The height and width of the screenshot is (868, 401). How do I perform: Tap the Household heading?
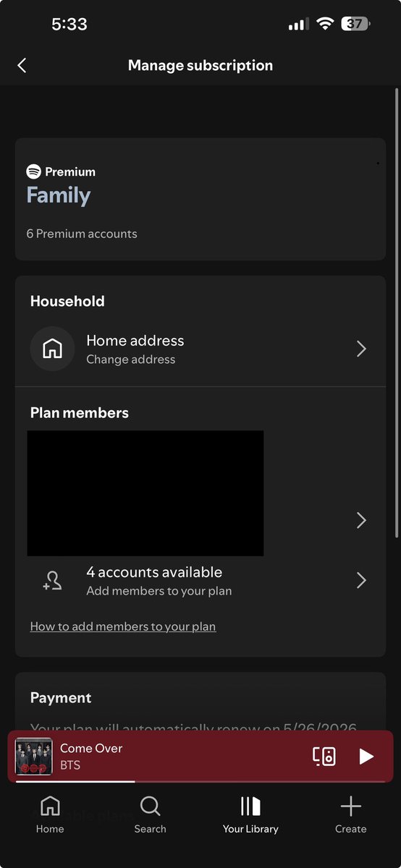tap(67, 301)
